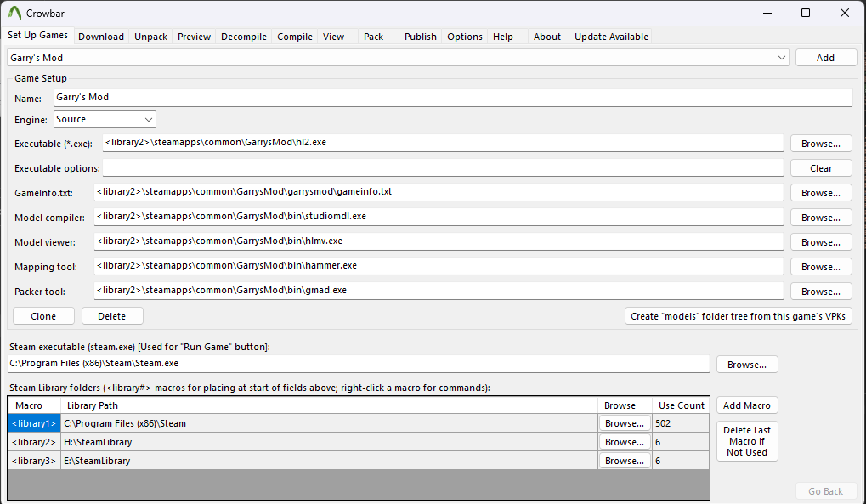Clear the executable options

pyautogui.click(x=821, y=168)
